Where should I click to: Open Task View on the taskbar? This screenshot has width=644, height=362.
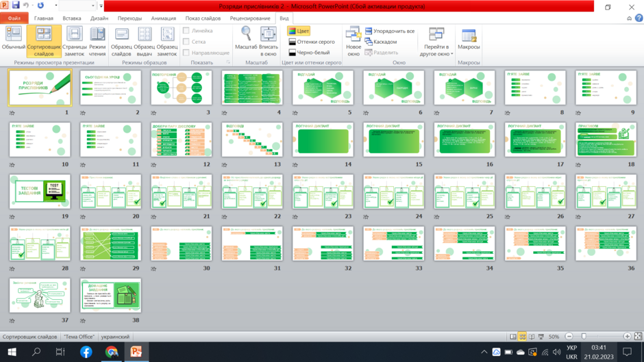tap(60, 352)
